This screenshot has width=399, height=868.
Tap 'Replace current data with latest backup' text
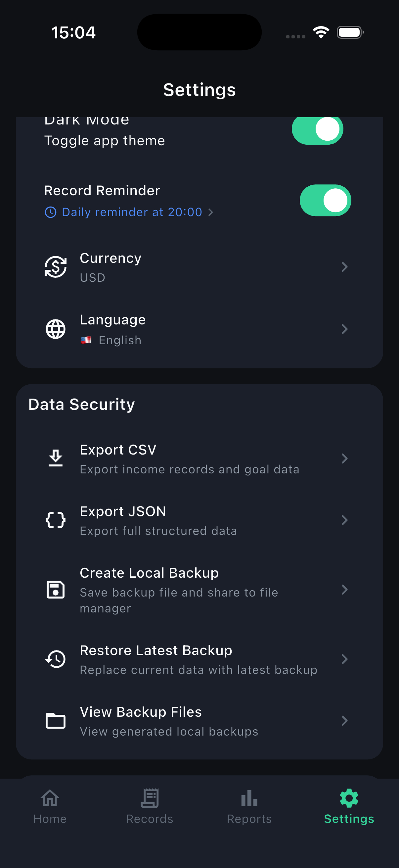point(199,670)
